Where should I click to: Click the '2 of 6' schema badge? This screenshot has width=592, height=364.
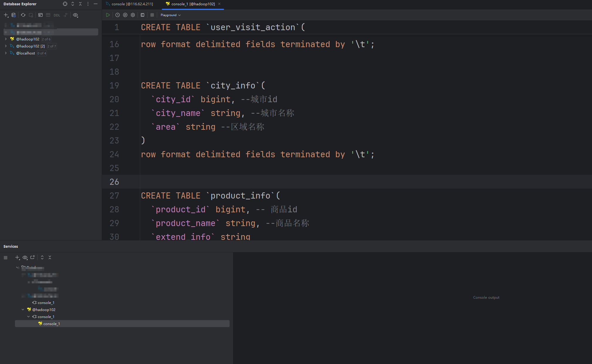(46, 39)
